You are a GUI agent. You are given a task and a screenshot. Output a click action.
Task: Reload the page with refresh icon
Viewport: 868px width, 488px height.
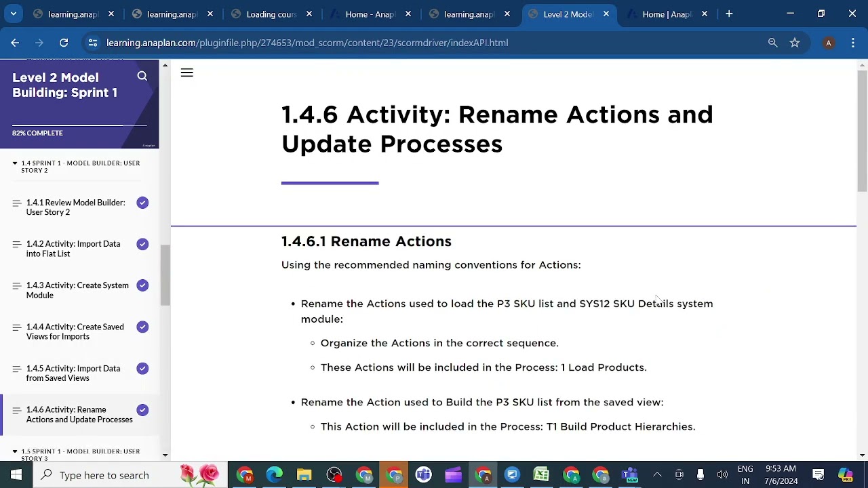(x=64, y=43)
